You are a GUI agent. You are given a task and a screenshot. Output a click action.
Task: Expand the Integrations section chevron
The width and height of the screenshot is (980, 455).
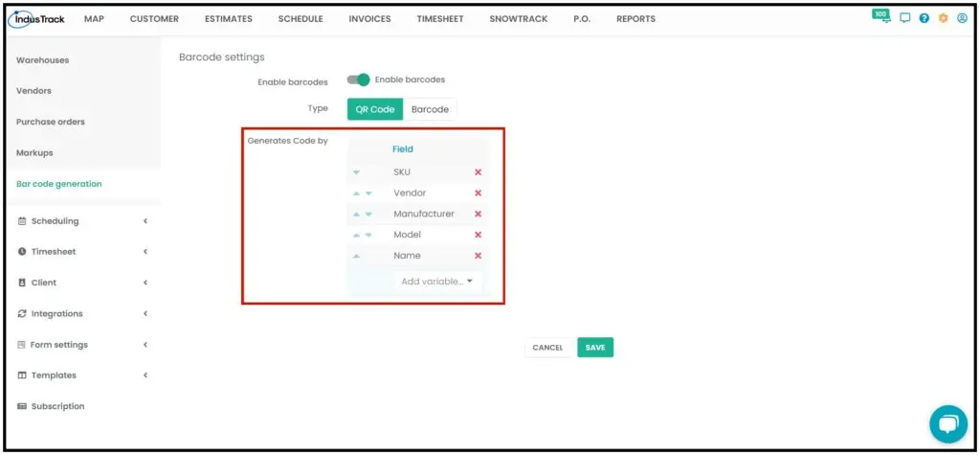pyautogui.click(x=145, y=313)
